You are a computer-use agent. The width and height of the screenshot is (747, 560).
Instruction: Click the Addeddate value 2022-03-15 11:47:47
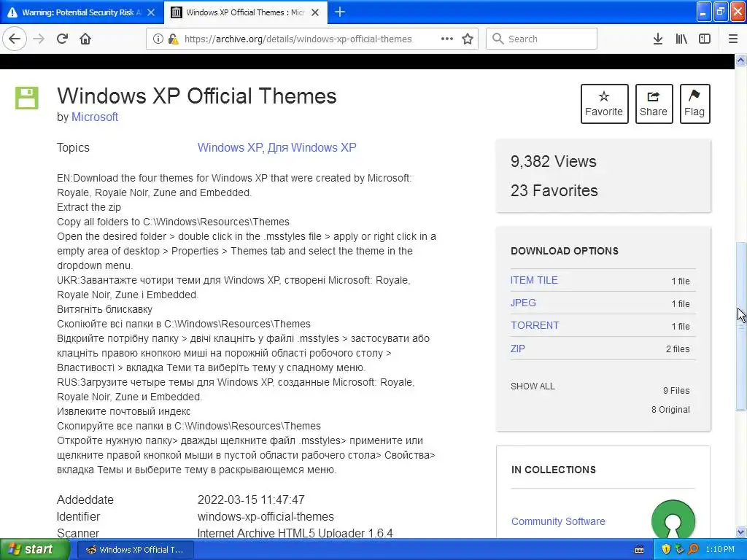click(x=251, y=499)
